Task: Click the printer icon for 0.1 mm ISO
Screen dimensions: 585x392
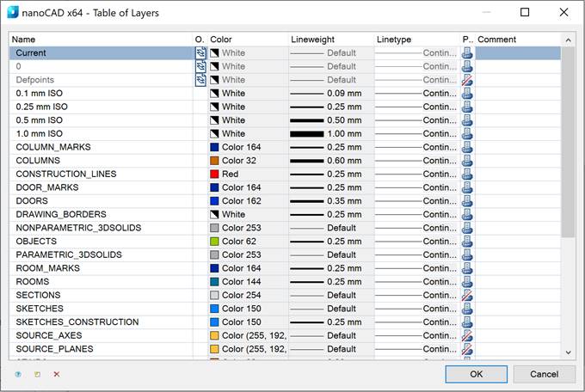Action: (467, 93)
